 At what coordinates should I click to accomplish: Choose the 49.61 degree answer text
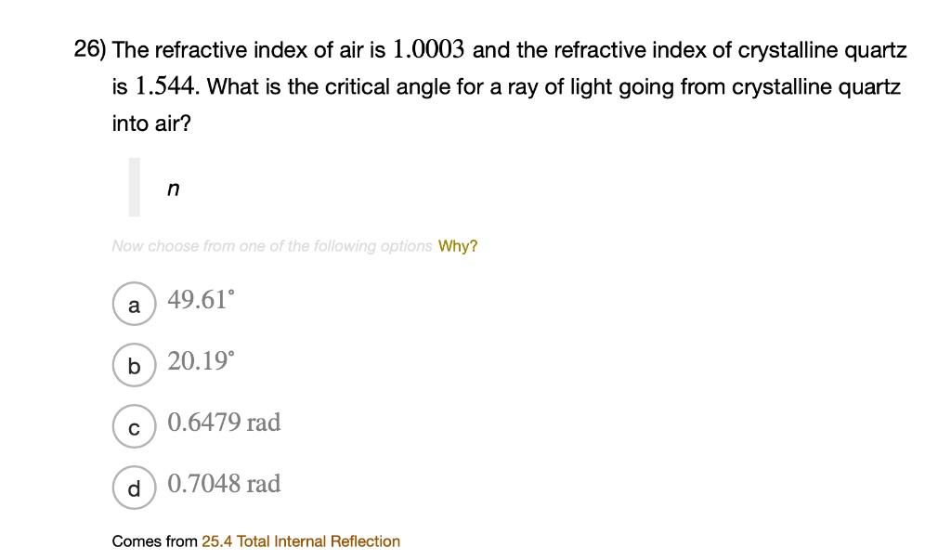200,300
